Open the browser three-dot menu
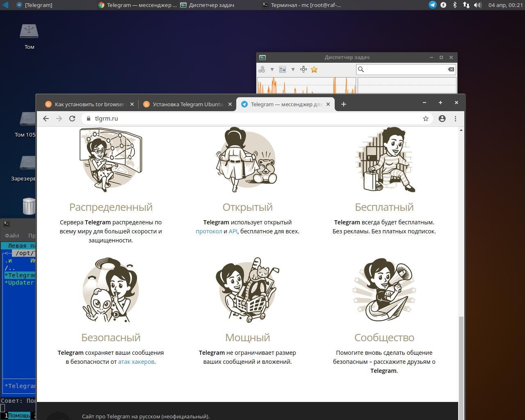The width and height of the screenshot is (525, 420). (455, 119)
